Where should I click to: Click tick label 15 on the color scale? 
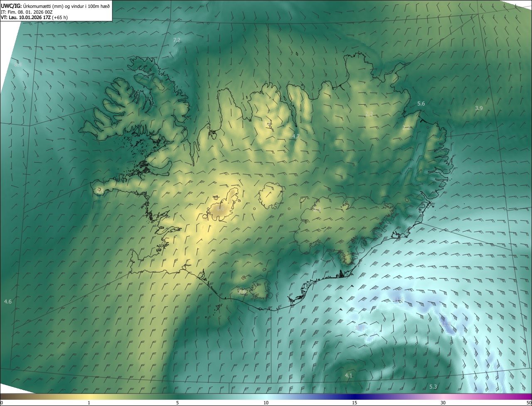[355, 403]
